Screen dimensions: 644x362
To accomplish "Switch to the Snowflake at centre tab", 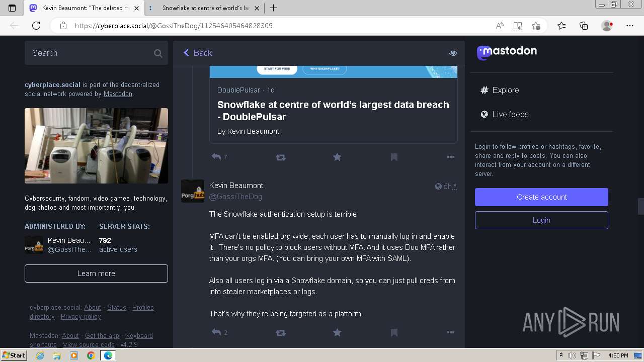I will [205, 8].
